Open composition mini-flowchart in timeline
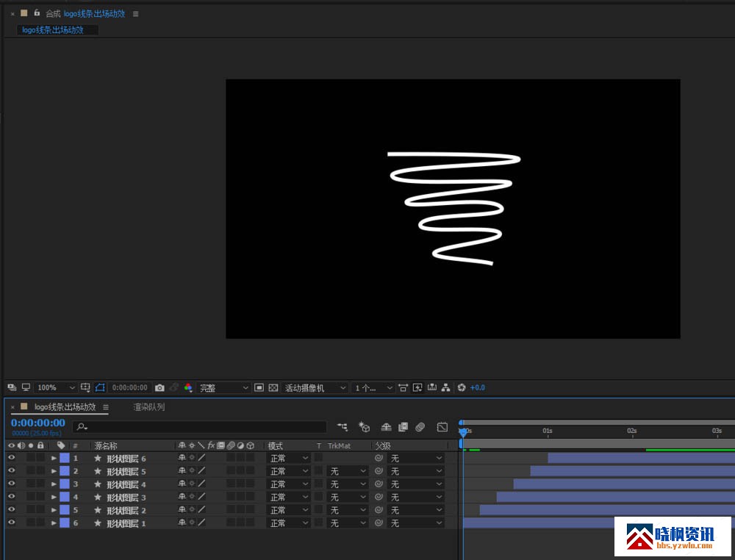Viewport: 735px width, 560px height. pyautogui.click(x=343, y=427)
